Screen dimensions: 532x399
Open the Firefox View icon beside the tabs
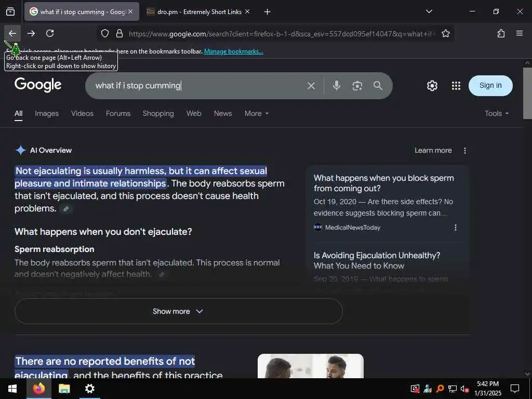(x=10, y=11)
